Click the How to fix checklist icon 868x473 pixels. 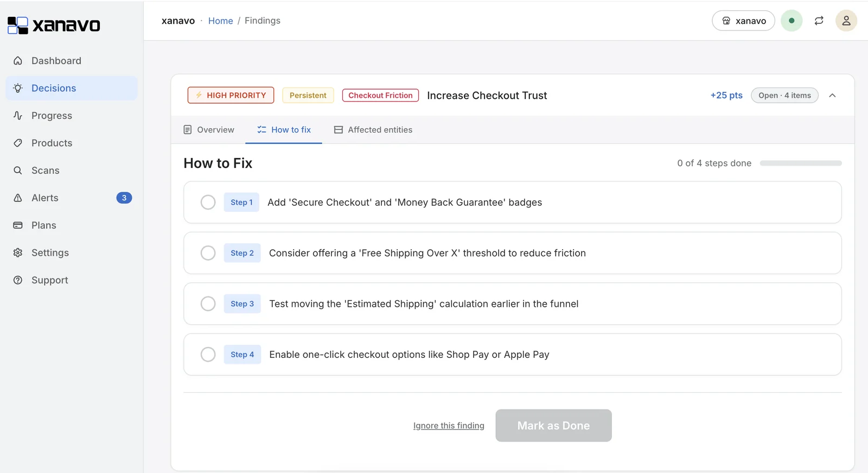tap(261, 130)
